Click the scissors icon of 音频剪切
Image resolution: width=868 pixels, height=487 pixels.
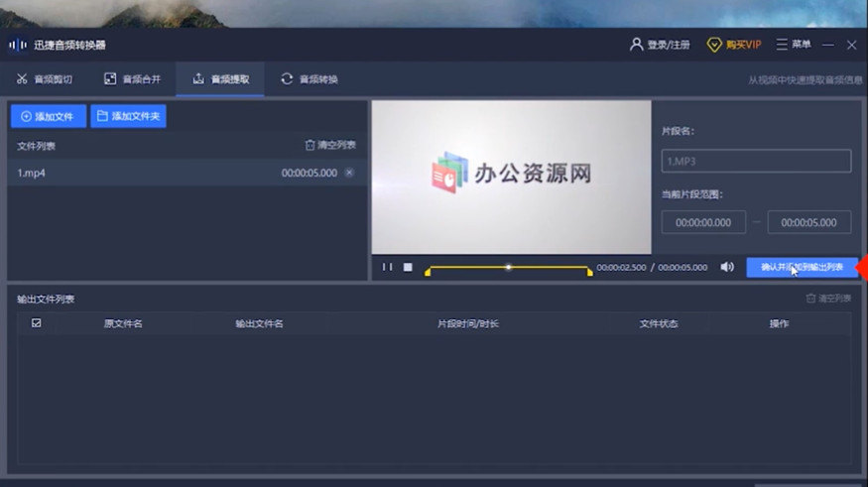[22, 79]
